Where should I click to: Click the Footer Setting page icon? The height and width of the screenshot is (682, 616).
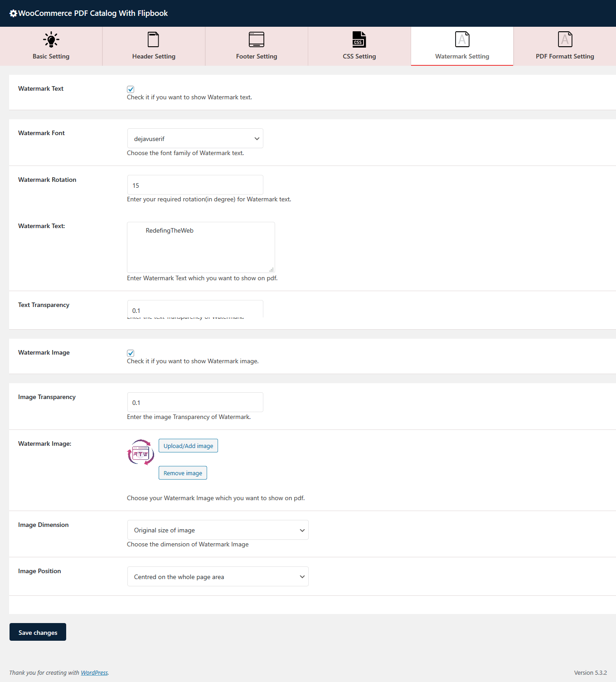tap(257, 39)
